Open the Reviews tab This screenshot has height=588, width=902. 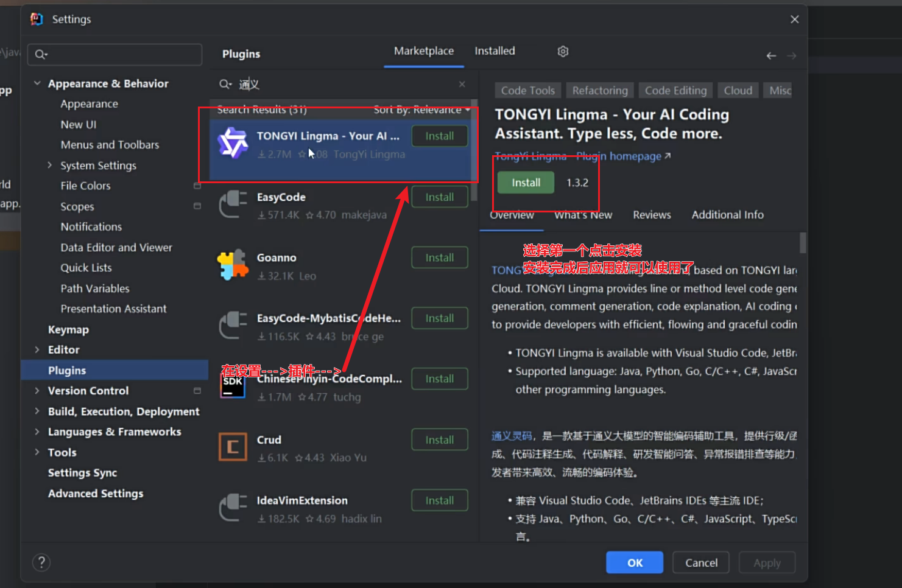pyautogui.click(x=652, y=215)
